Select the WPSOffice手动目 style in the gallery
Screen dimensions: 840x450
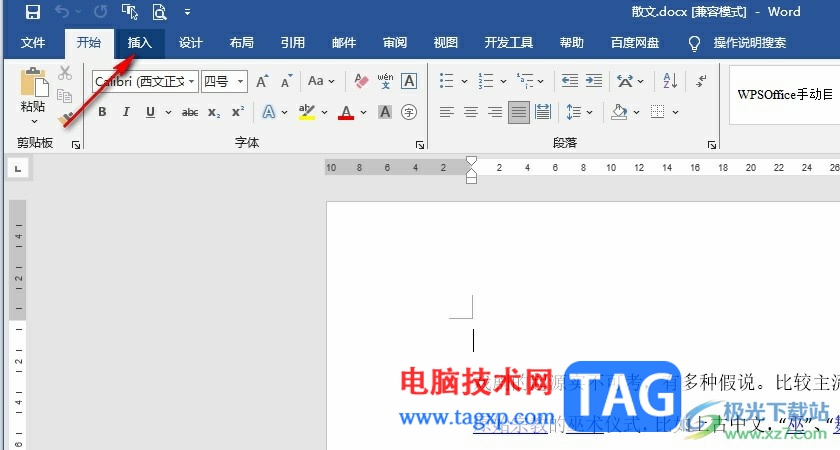785,95
